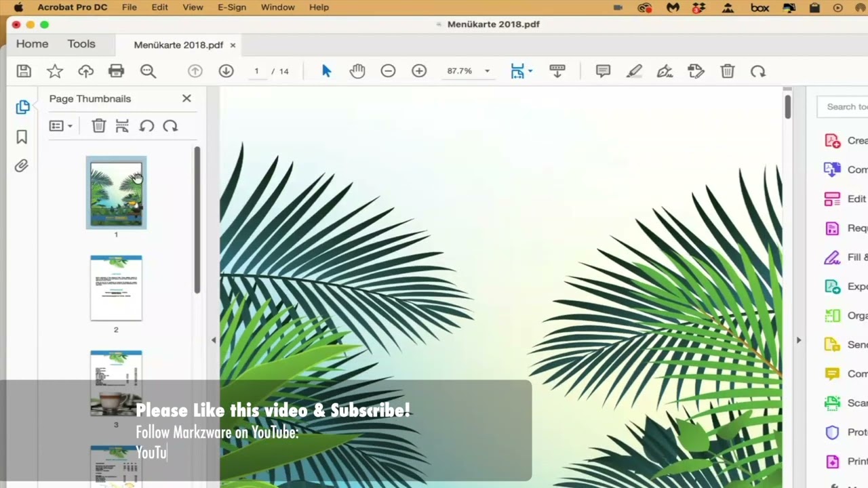The width and height of the screenshot is (868, 488).
Task: Select the Hand pan tool
Action: [x=357, y=71]
